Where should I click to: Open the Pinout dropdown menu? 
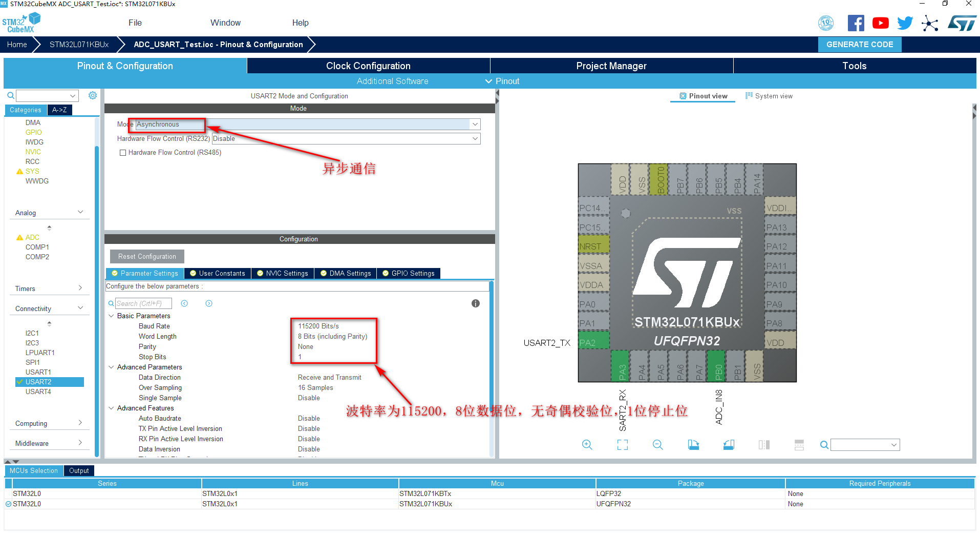(x=502, y=81)
